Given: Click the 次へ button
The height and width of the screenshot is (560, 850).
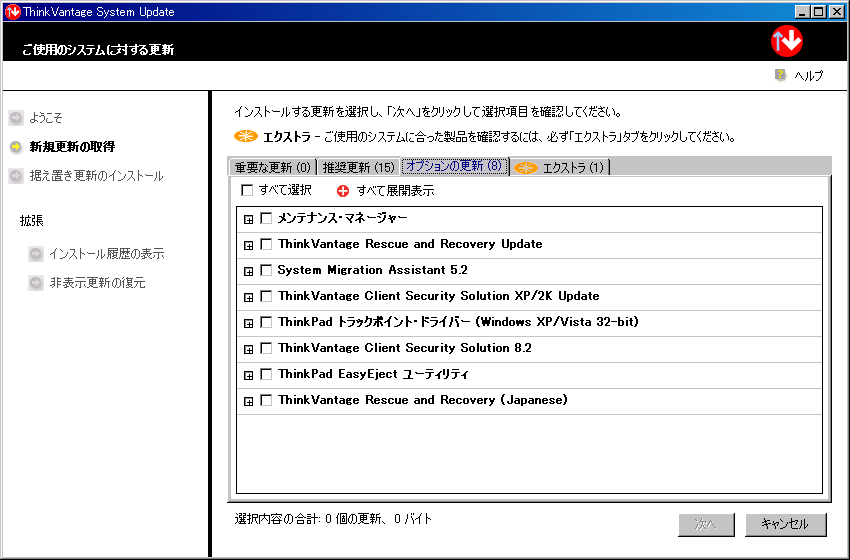Looking at the screenshot, I should tap(706, 524).
